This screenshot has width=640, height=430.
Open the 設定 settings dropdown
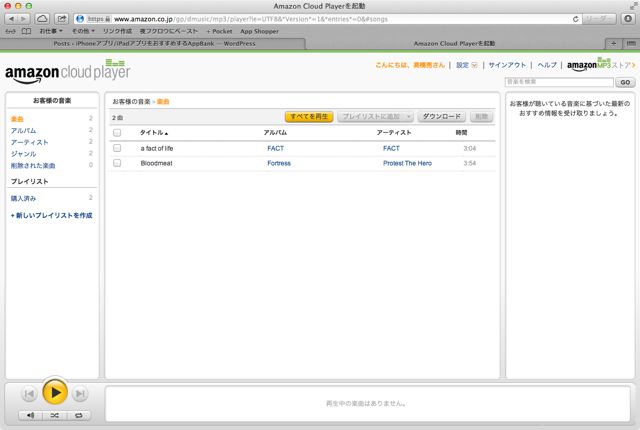pyautogui.click(x=467, y=65)
